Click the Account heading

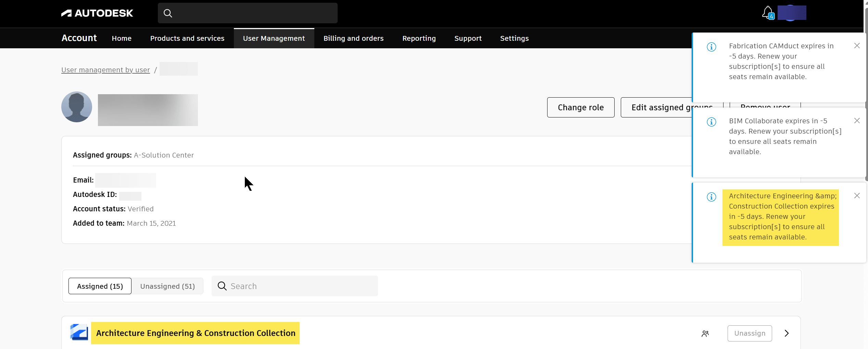click(79, 38)
